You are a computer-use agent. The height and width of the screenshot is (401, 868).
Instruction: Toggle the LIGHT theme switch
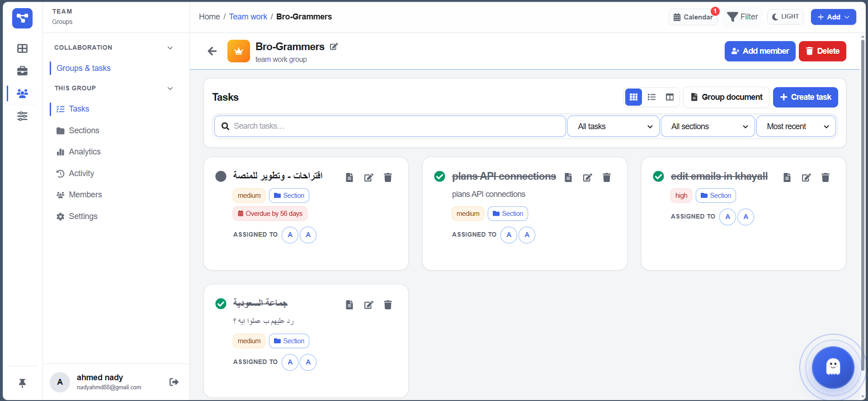click(785, 17)
